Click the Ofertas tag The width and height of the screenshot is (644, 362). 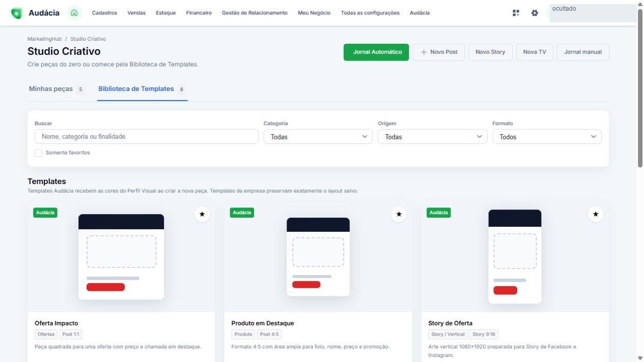tap(46, 335)
